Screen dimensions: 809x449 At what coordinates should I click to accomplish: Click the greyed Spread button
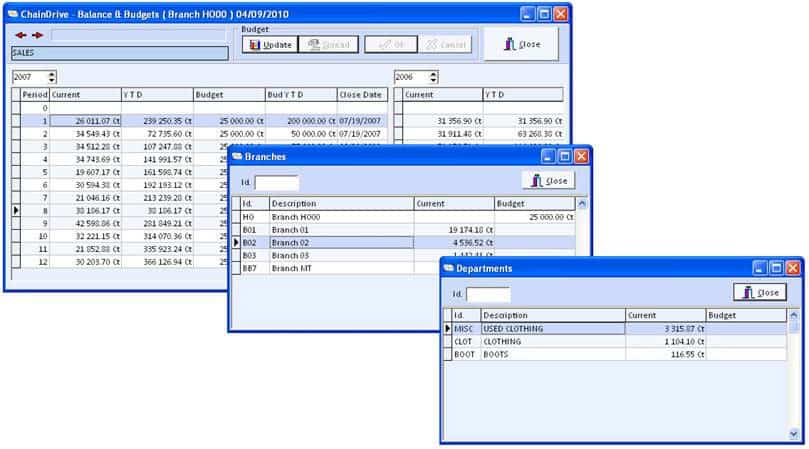click(328, 45)
